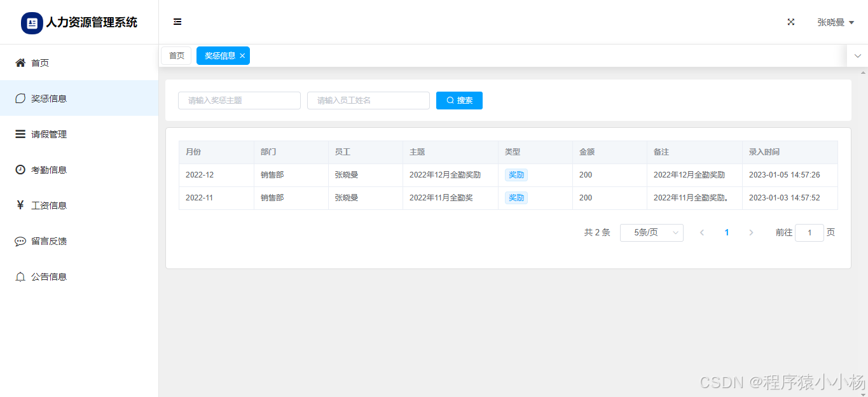Viewport: 868px width, 397px height.
Task: Open 首页 in the sidebar menu
Action: pyautogui.click(x=79, y=62)
